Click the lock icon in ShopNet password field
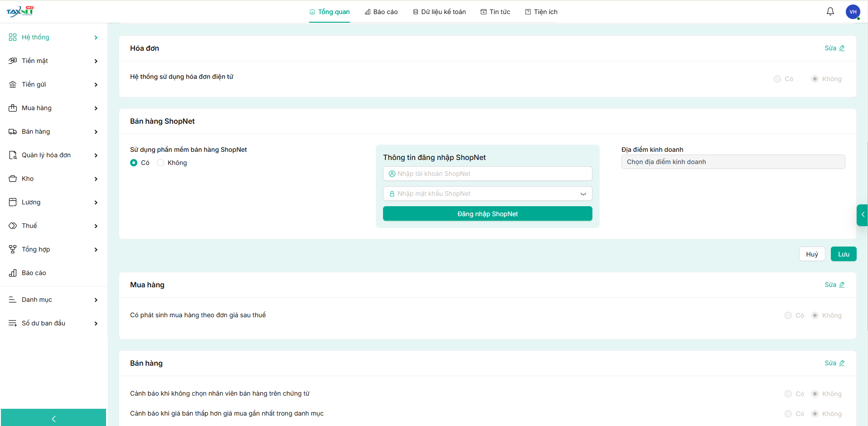The image size is (868, 426). 392,194
